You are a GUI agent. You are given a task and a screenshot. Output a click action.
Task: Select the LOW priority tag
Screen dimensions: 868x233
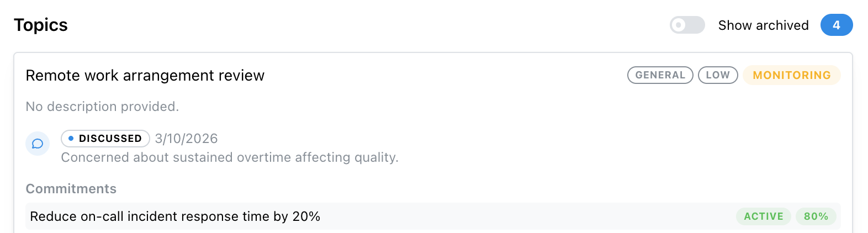point(718,75)
